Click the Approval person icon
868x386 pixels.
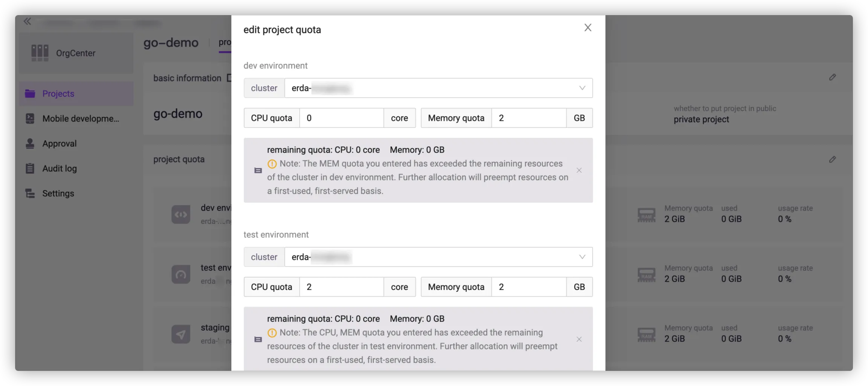click(30, 144)
